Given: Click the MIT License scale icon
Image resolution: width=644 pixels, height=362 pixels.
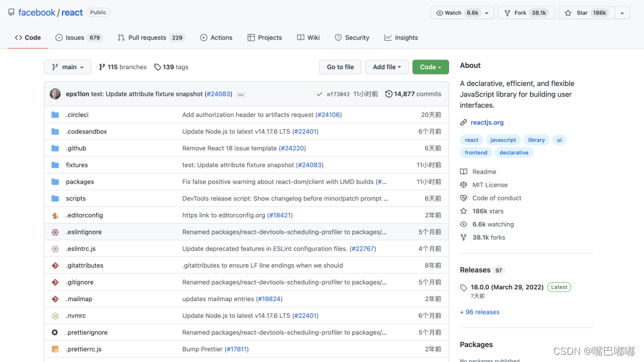Looking at the screenshot, I should pos(463,185).
